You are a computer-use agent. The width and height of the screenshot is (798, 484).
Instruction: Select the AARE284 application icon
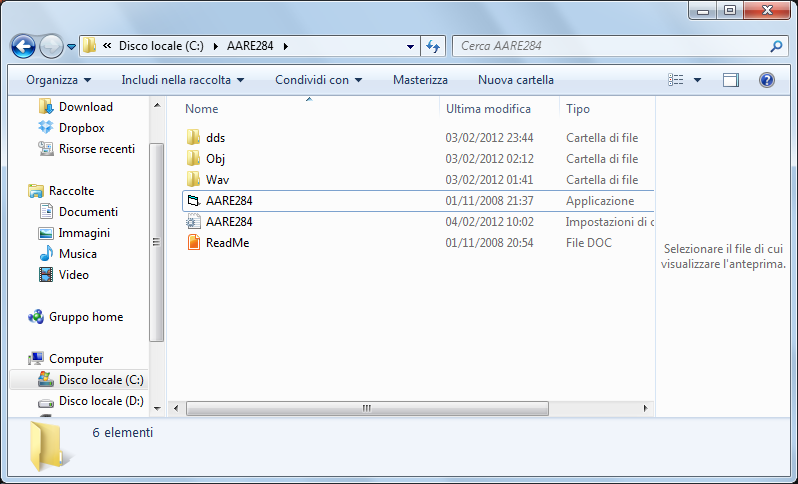[x=193, y=201]
